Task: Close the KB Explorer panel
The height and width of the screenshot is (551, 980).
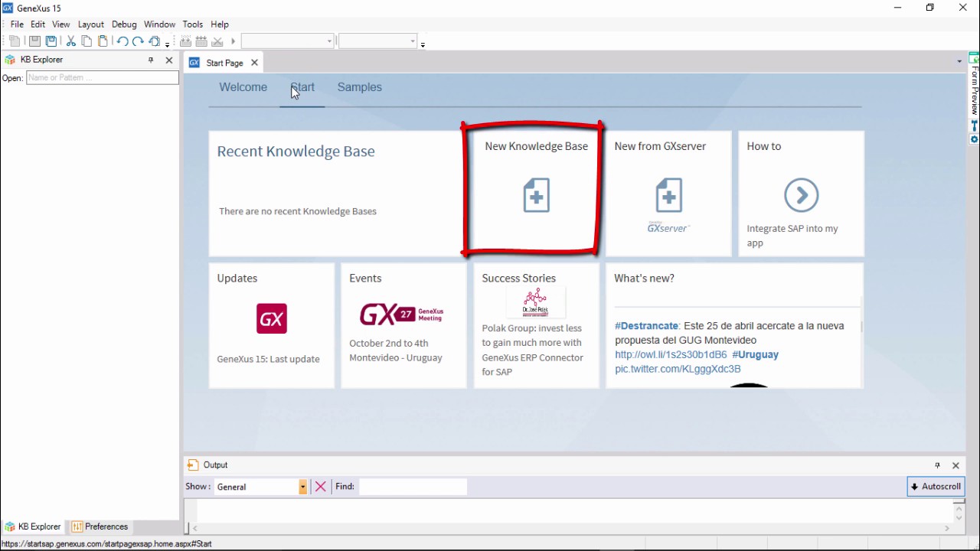Action: [x=169, y=60]
